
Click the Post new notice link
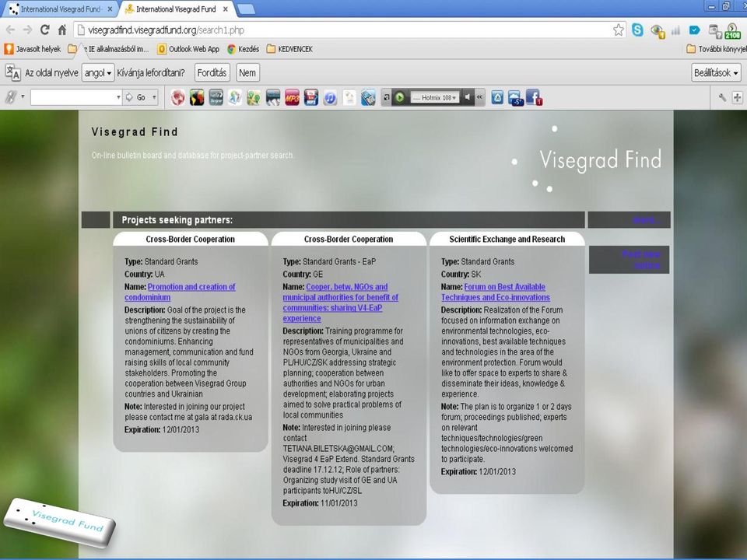pyautogui.click(x=641, y=260)
